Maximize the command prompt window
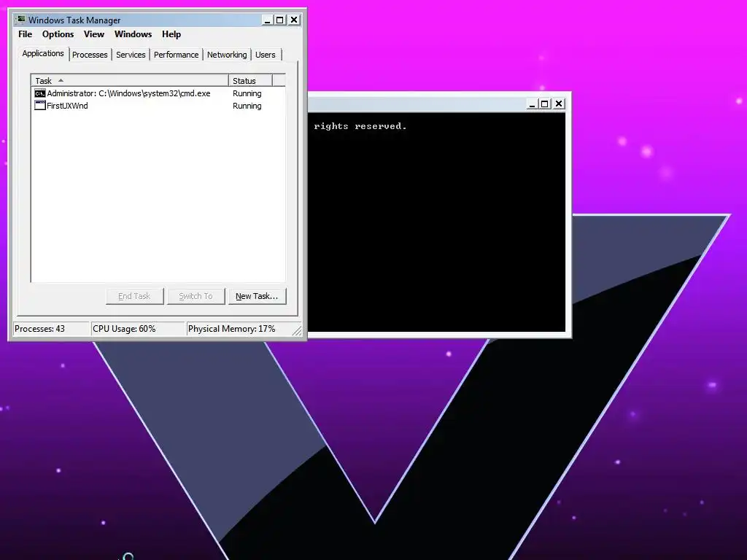The height and width of the screenshot is (560, 747). click(544, 104)
